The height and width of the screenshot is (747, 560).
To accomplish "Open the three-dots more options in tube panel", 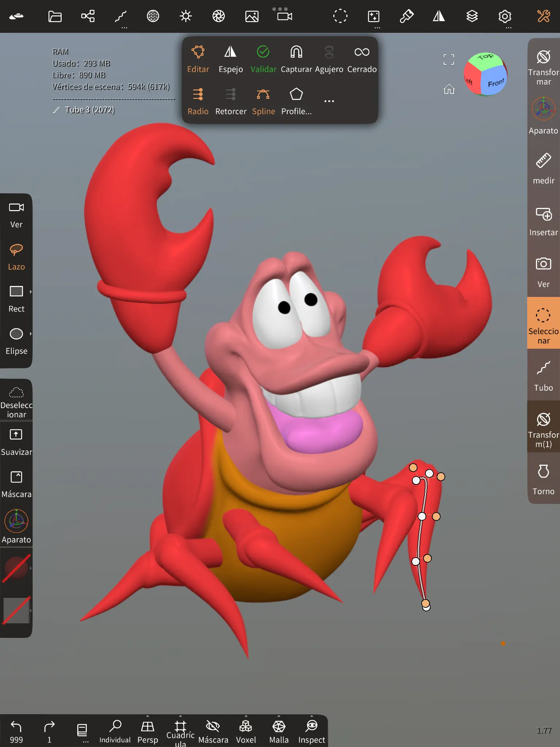I will coord(329,101).
